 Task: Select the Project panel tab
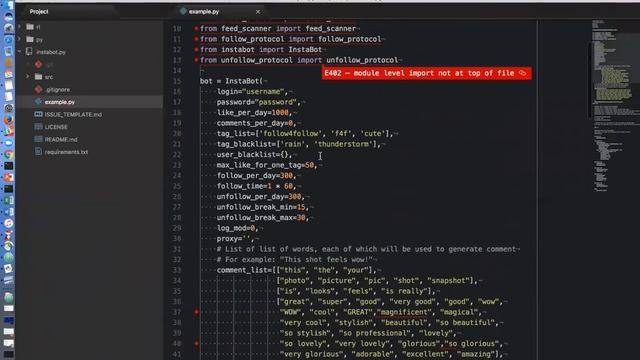pos(39,11)
